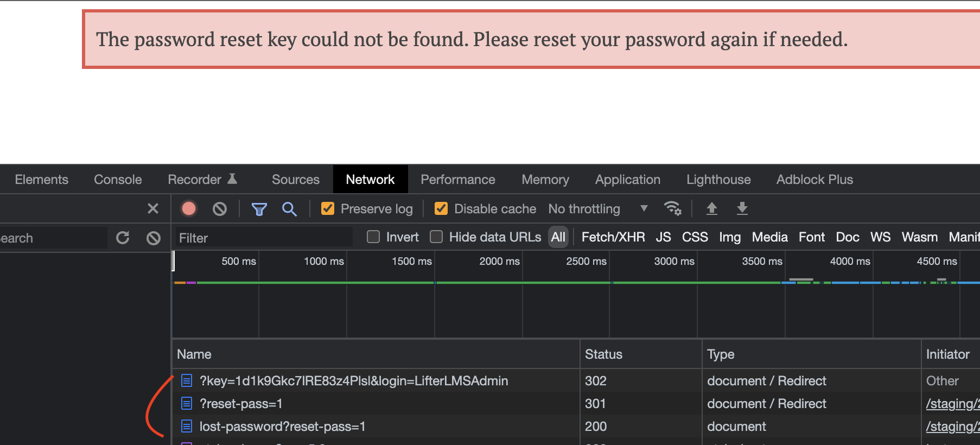
Task: Enable the Invert filter option
Action: coord(373,237)
